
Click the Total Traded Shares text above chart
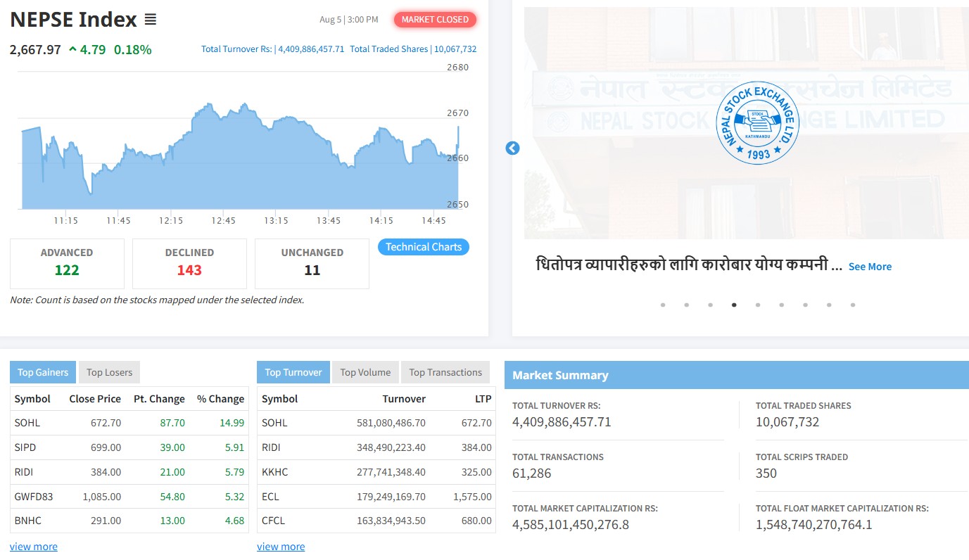(x=413, y=49)
